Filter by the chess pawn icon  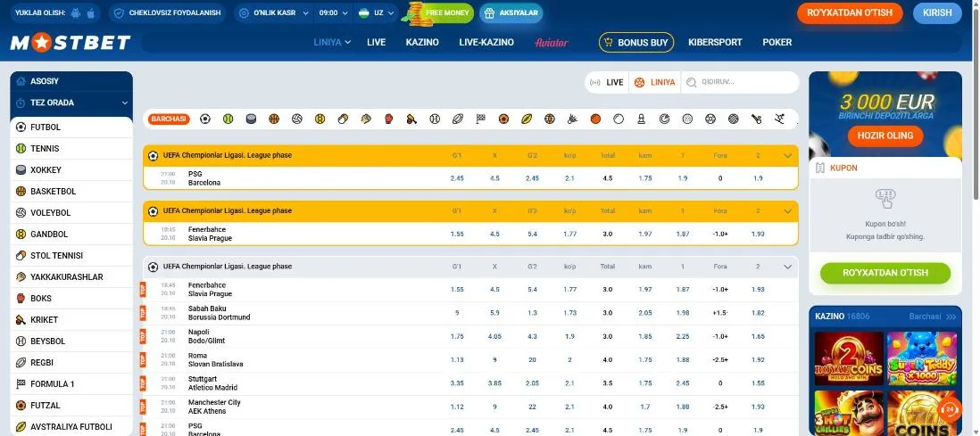(641, 119)
